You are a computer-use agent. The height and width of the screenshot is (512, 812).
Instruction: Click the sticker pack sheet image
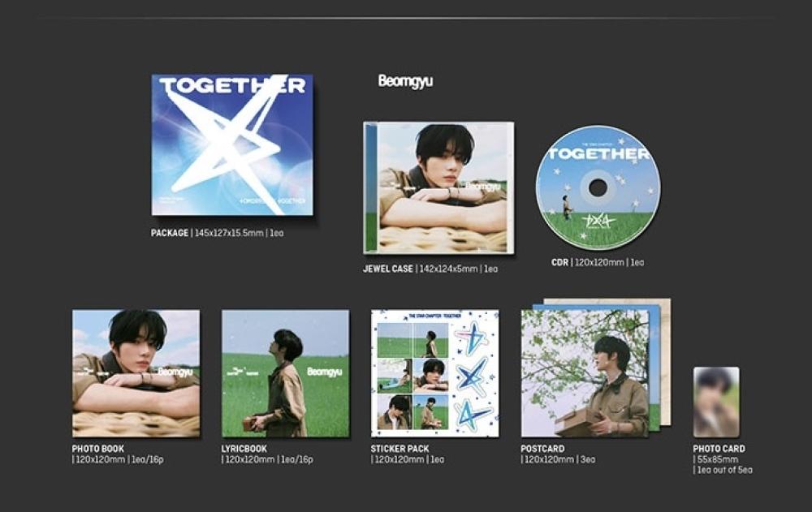pos(435,373)
